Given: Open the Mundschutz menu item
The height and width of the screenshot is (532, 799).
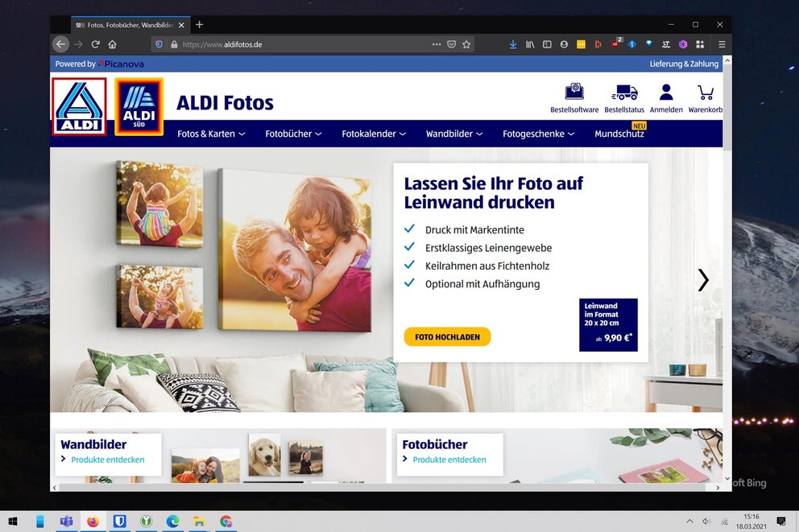Looking at the screenshot, I should [619, 134].
